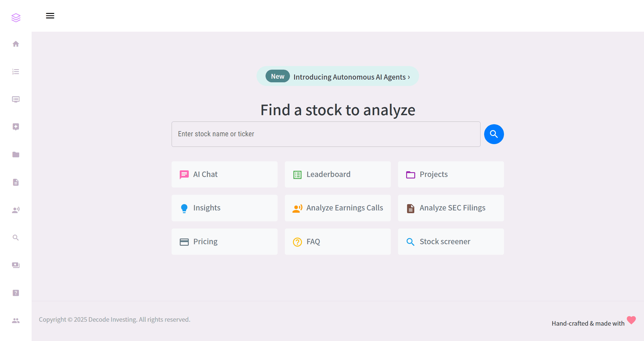Toggle the hamburger sidebar menu

click(50, 16)
